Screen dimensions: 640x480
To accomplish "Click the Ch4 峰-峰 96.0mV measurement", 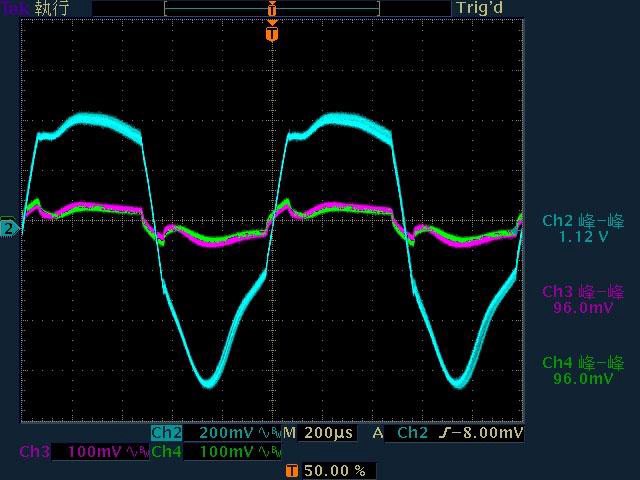I will [x=582, y=371].
